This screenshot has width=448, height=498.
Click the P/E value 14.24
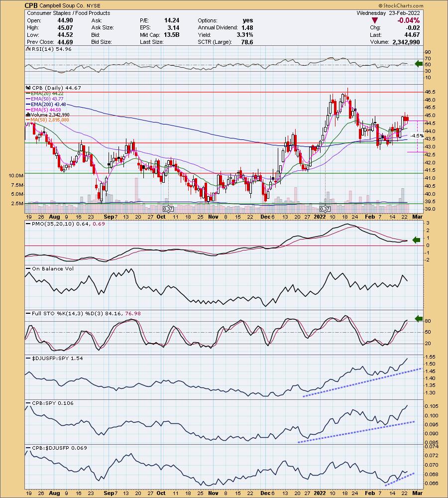pyautogui.click(x=172, y=20)
